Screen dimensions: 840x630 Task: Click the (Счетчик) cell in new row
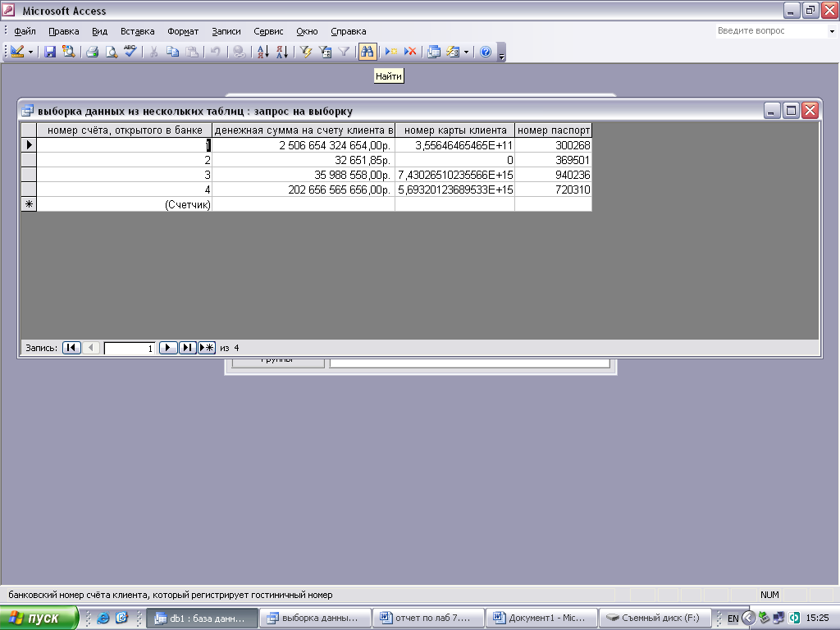point(125,204)
